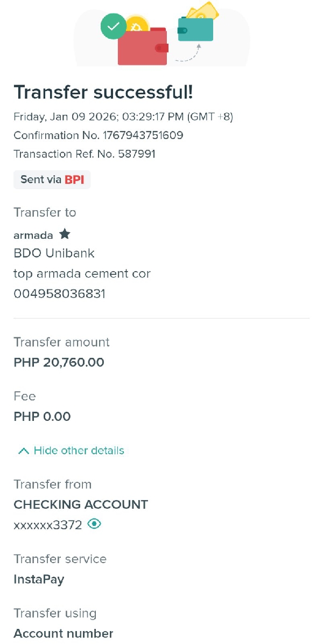Click the Transfer successful! heading
Screen dimensions: 323x644
tap(103, 92)
